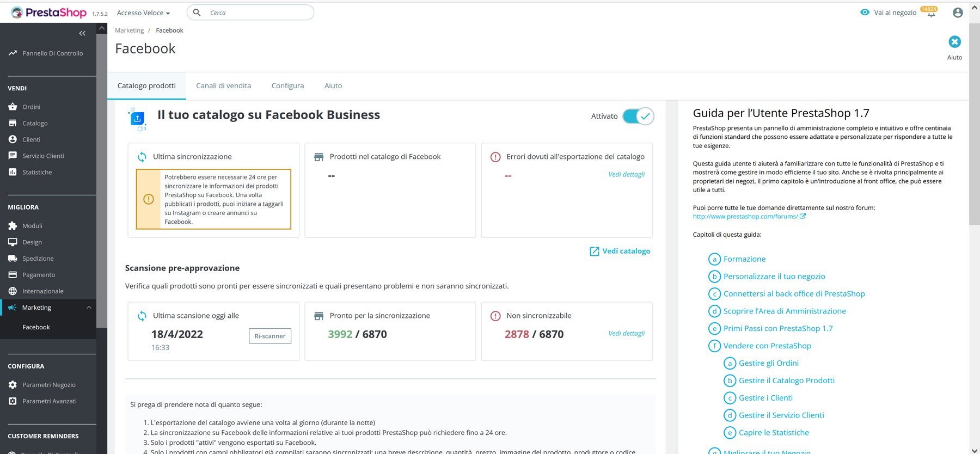Click the notifications bell icon
980x454 pixels.
tap(931, 14)
